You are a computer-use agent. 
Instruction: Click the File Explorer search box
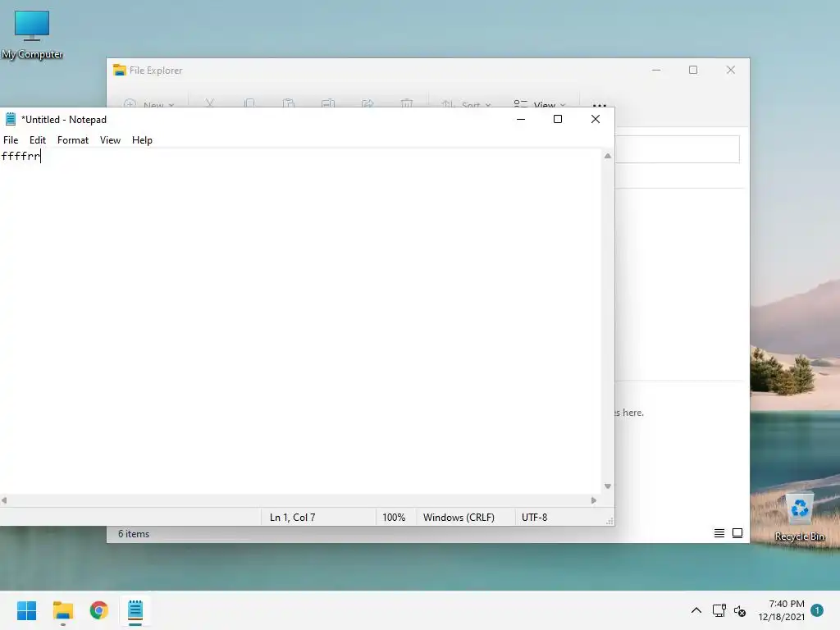click(677, 149)
